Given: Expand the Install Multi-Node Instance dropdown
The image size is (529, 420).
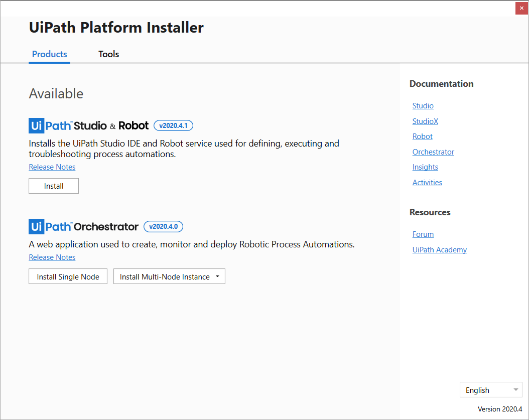Looking at the screenshot, I should (x=217, y=276).
